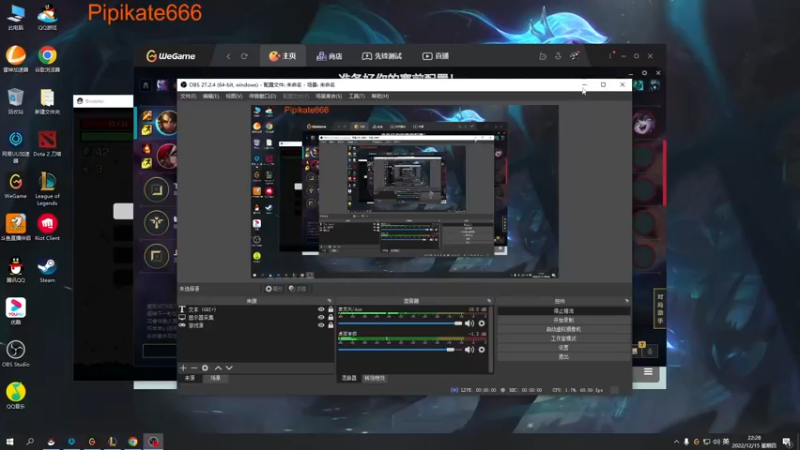The image size is (800, 450).
Task: Open the WeGame 主页 tab
Action: 283,56
